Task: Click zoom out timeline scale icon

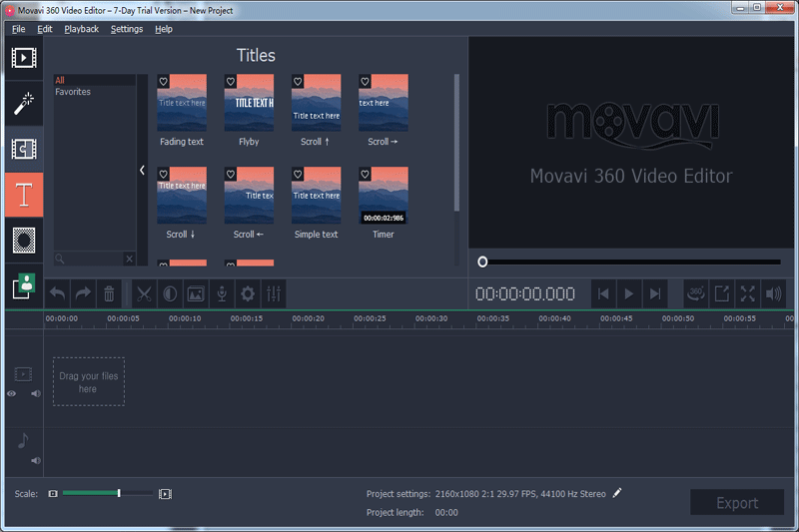Action: pos(53,493)
